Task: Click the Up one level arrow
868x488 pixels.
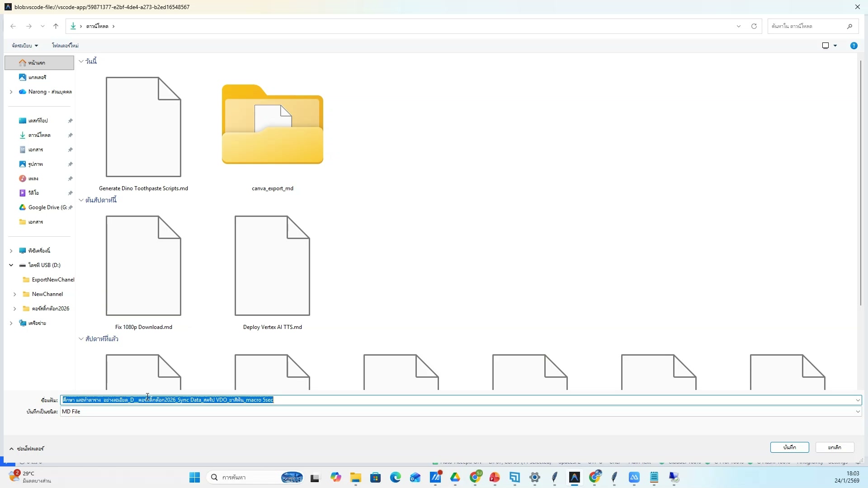Action: click(56, 26)
